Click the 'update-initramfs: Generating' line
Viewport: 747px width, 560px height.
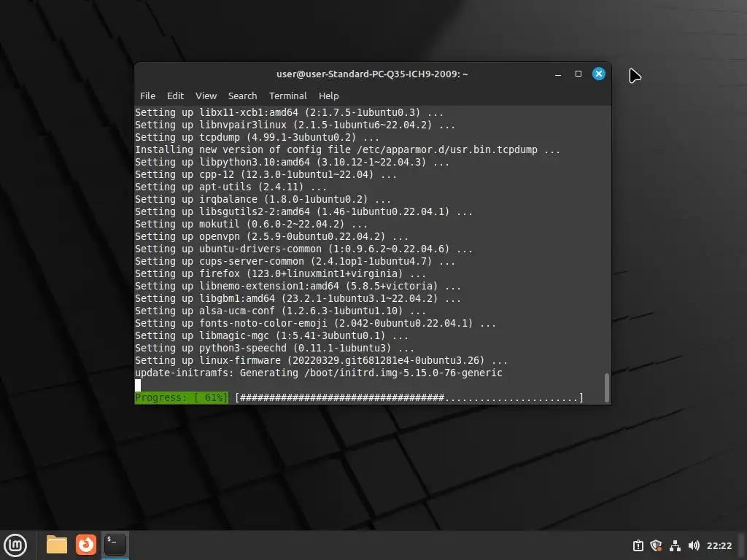(x=319, y=373)
